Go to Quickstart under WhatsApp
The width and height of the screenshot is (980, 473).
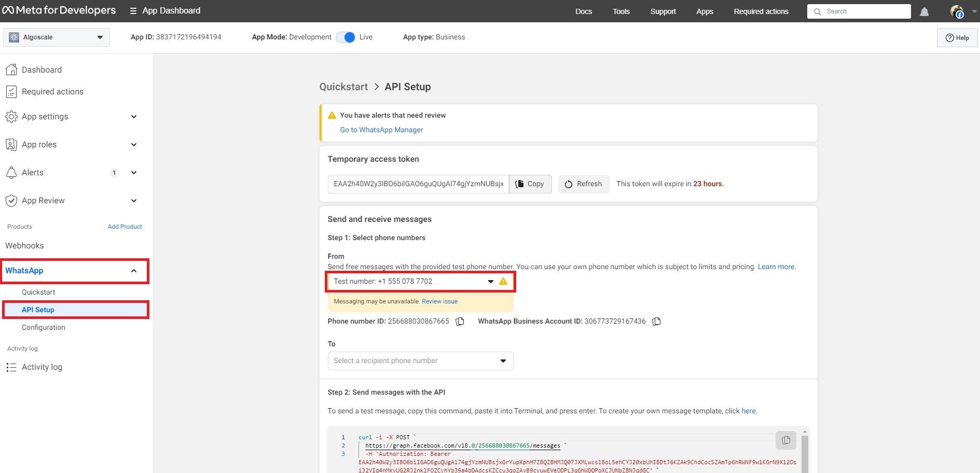coord(38,292)
